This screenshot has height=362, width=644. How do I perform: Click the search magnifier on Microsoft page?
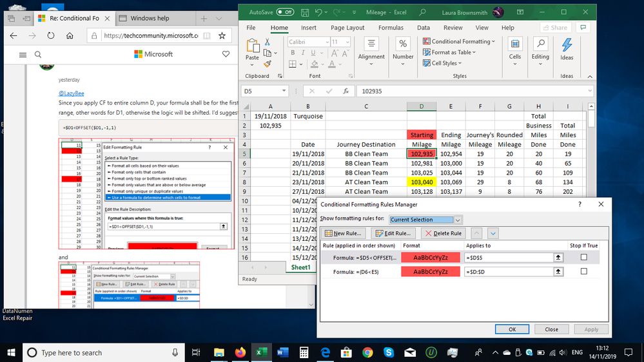point(38,55)
